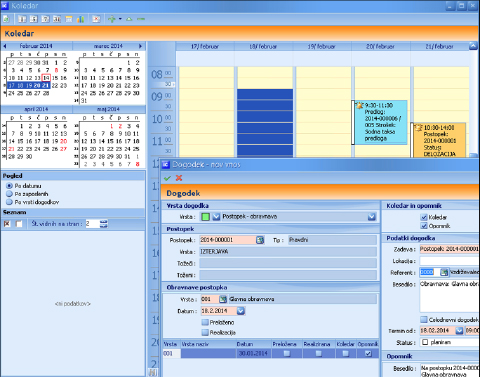Expand the Postopek - obravnava combo box
Screen dimensions: 480x377
(x=372, y=217)
